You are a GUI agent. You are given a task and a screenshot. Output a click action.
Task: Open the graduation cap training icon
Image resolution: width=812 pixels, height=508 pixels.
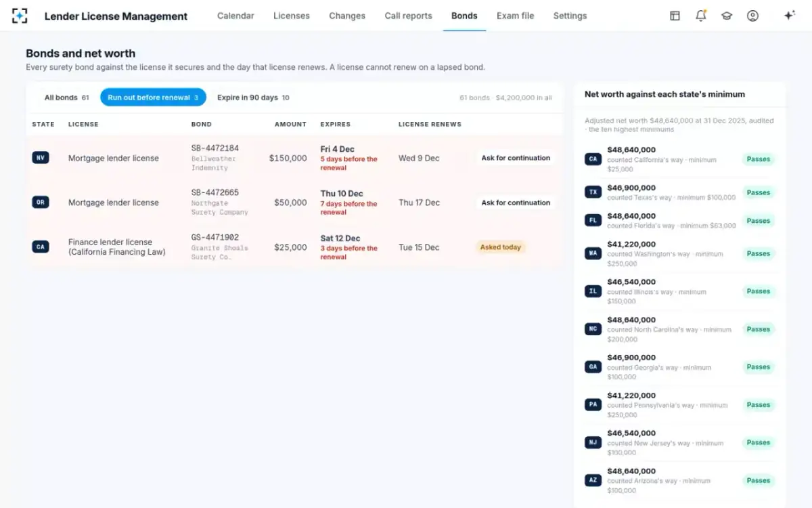click(727, 16)
